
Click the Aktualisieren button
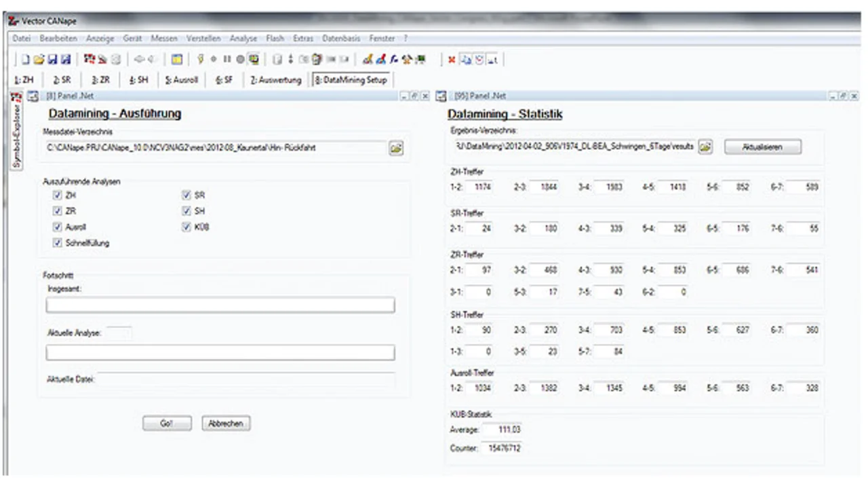point(763,147)
